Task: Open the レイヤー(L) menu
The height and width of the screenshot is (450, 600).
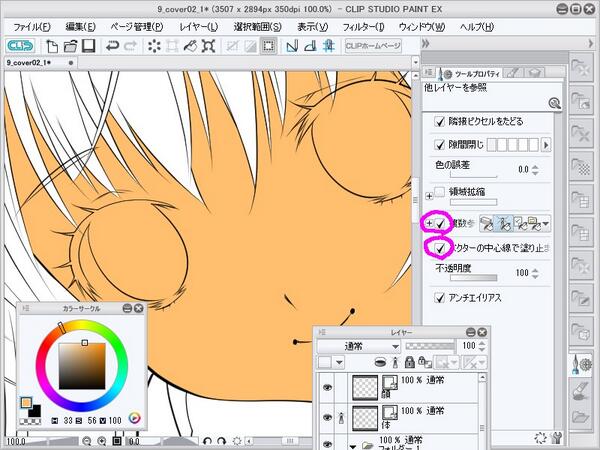Action: pos(199,27)
